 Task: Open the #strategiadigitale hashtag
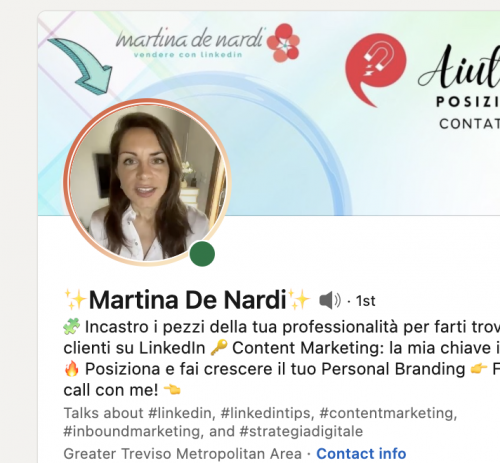pos(301,431)
